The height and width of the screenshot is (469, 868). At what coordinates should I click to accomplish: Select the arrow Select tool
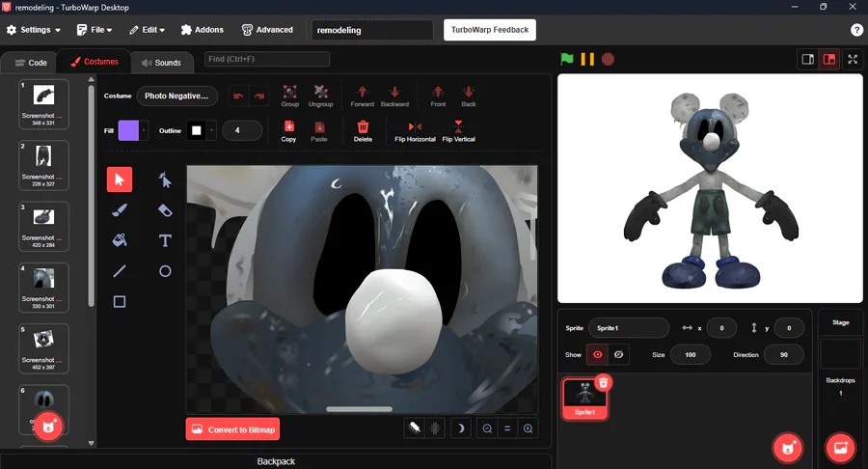(x=120, y=179)
